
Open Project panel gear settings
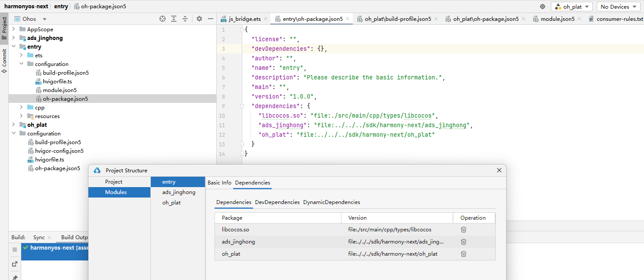click(199, 19)
